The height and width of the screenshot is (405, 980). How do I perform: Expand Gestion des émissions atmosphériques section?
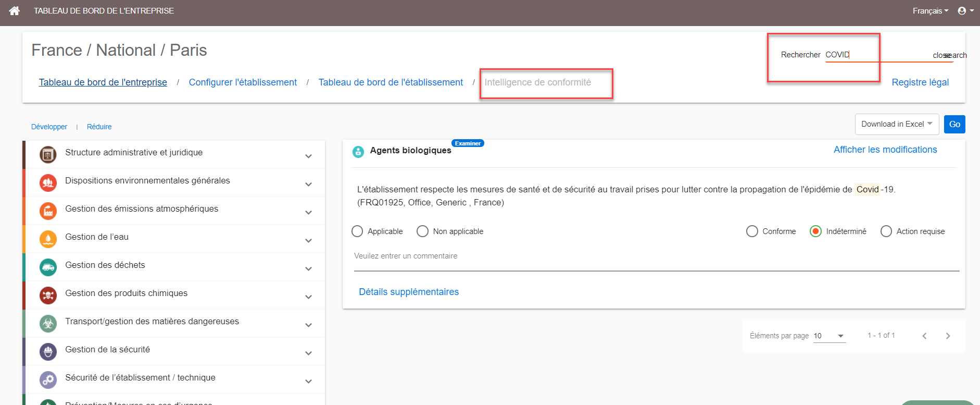coord(308,212)
